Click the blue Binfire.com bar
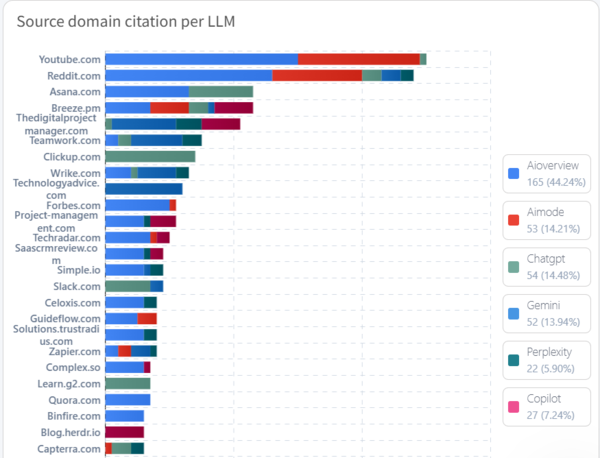 [x=124, y=416]
